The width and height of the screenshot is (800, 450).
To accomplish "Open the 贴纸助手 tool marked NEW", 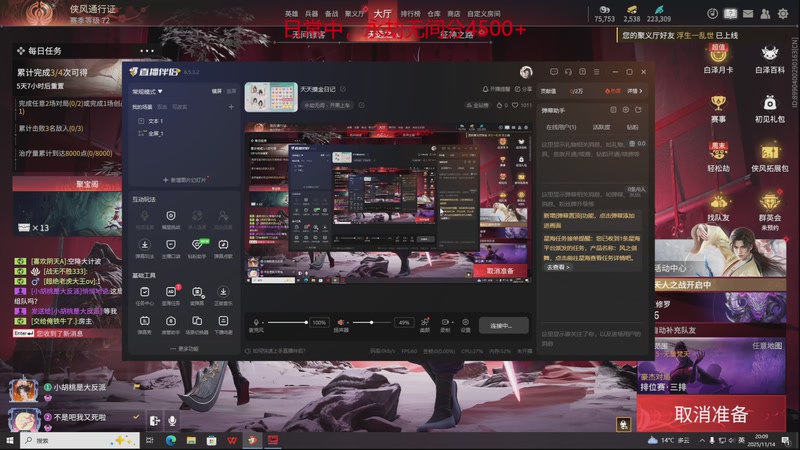I will tap(197, 248).
